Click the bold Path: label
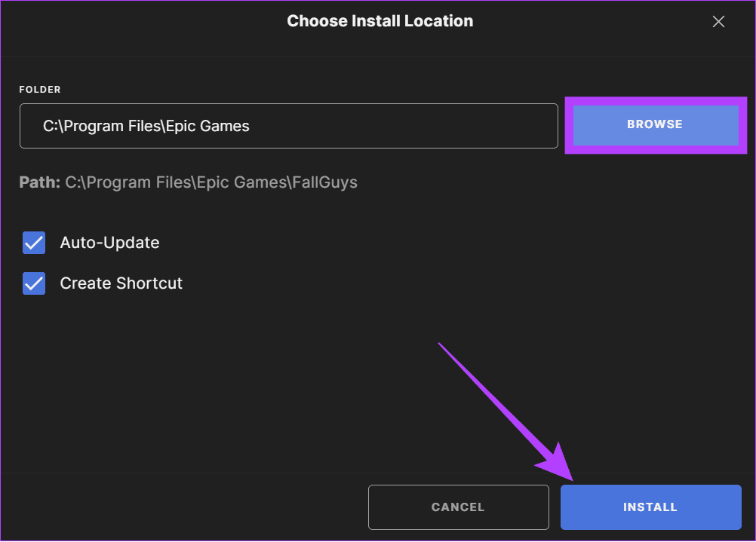 pos(40,182)
